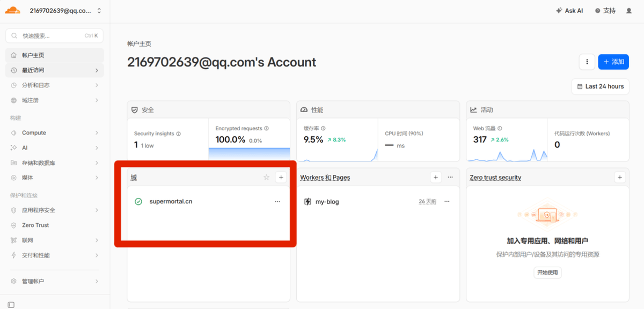644x309 pixels.
Task: Expand 分析和日志 sidebar section
Action: tap(55, 85)
